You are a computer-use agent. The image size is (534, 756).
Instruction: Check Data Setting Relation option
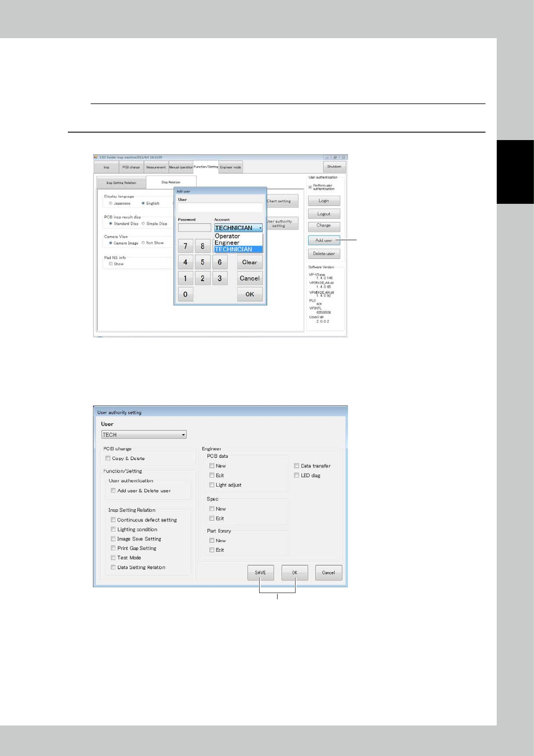[113, 567]
